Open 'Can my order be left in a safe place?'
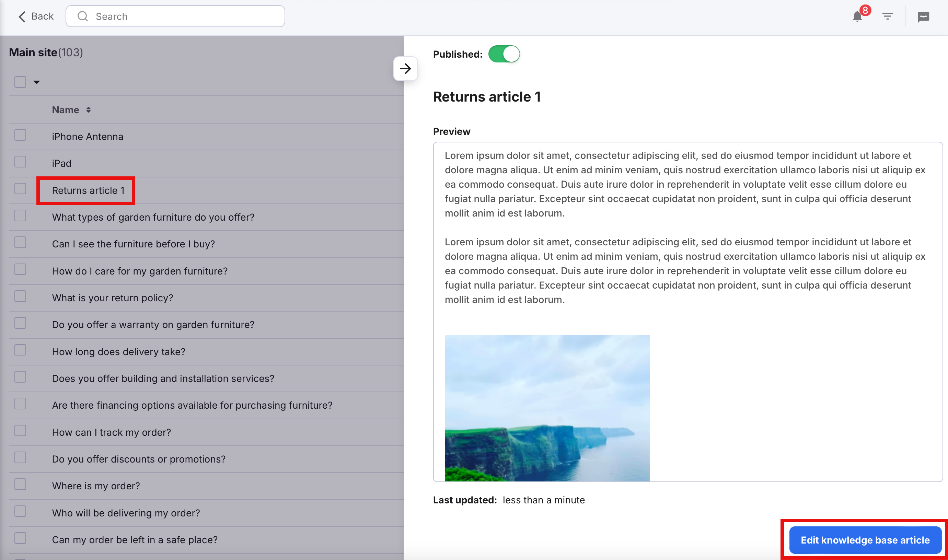948x560 pixels. 135,540
